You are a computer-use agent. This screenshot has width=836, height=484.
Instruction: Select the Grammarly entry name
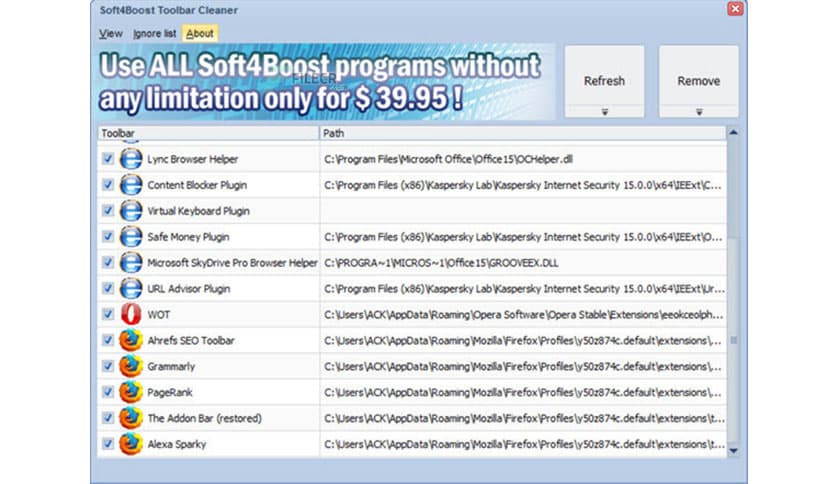click(171, 366)
